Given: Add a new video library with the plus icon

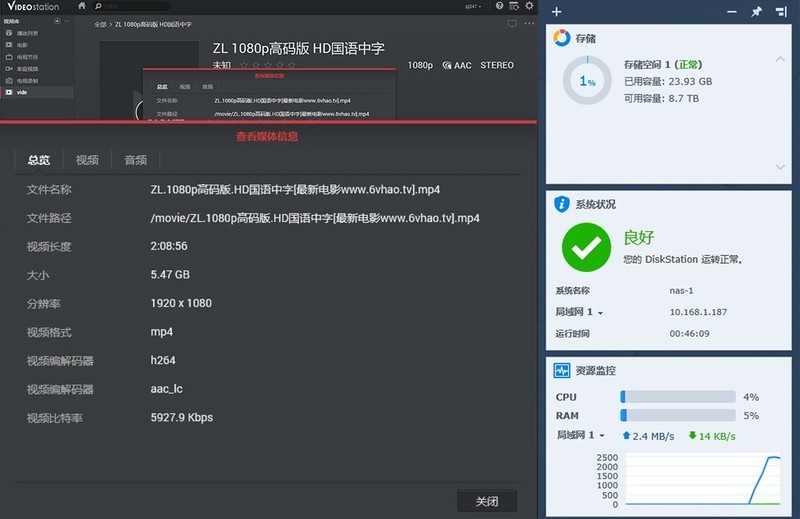Looking at the screenshot, I should pyautogui.click(x=57, y=21).
